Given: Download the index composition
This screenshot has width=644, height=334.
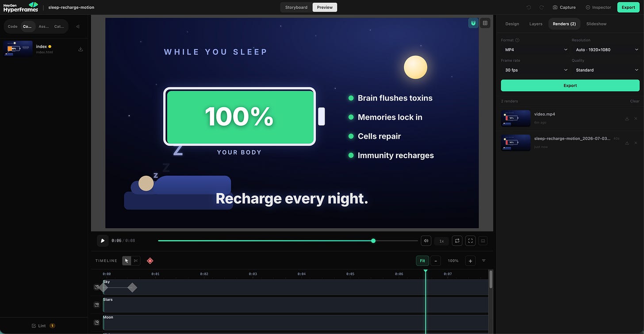Looking at the screenshot, I should pyautogui.click(x=80, y=49).
